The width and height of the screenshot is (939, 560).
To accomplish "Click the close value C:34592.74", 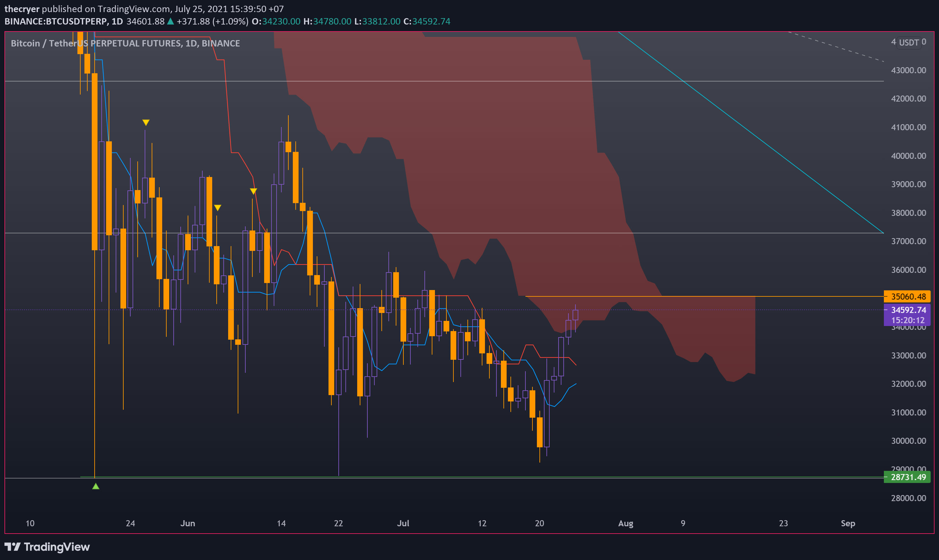I will tap(427, 21).
